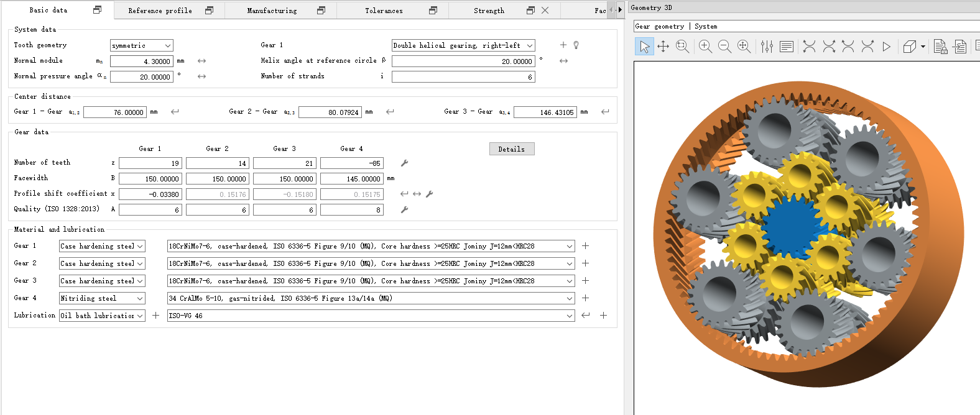
Task: Click the sizing double-arrow in Profile shift row
Action: pyautogui.click(x=417, y=194)
